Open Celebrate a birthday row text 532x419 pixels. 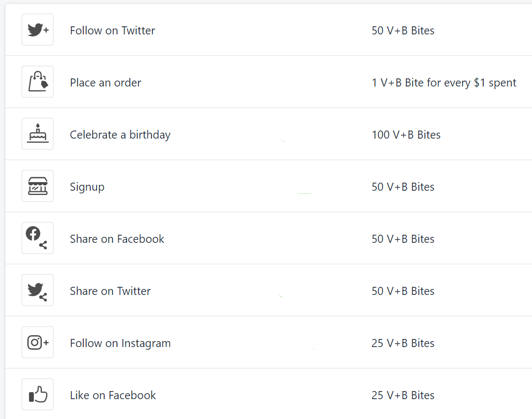tap(120, 135)
